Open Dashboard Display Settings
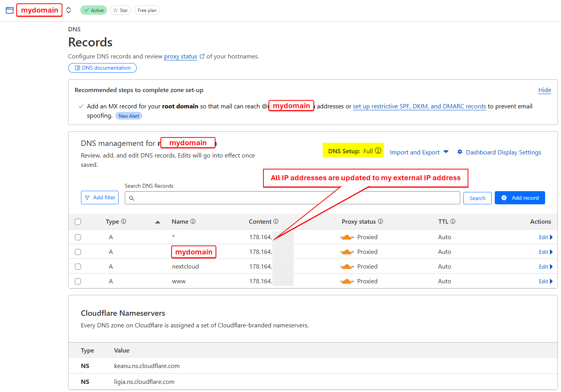Screen dimensions: 561x392 click(503, 152)
